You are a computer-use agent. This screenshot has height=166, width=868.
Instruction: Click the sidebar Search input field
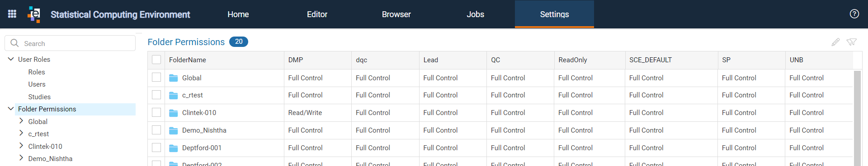70,43
